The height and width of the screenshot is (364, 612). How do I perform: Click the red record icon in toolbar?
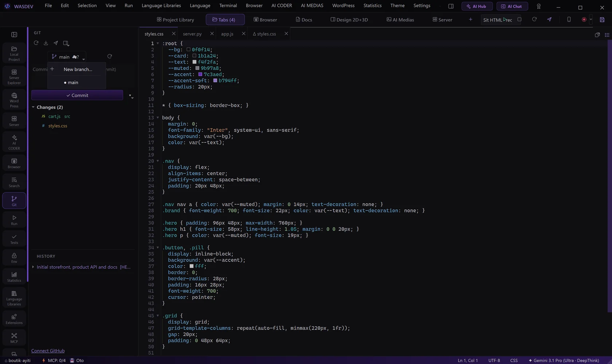[584, 20]
